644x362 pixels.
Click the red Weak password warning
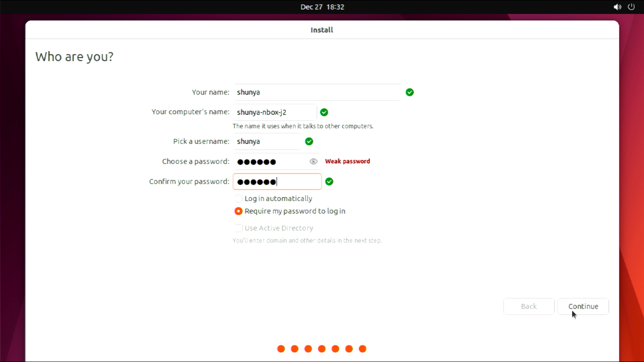click(347, 161)
